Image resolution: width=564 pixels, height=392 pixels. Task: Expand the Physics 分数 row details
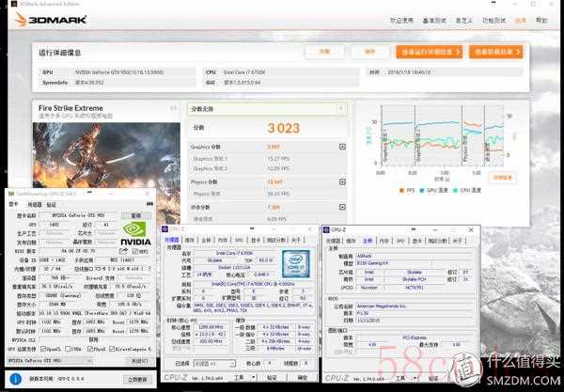click(342, 182)
